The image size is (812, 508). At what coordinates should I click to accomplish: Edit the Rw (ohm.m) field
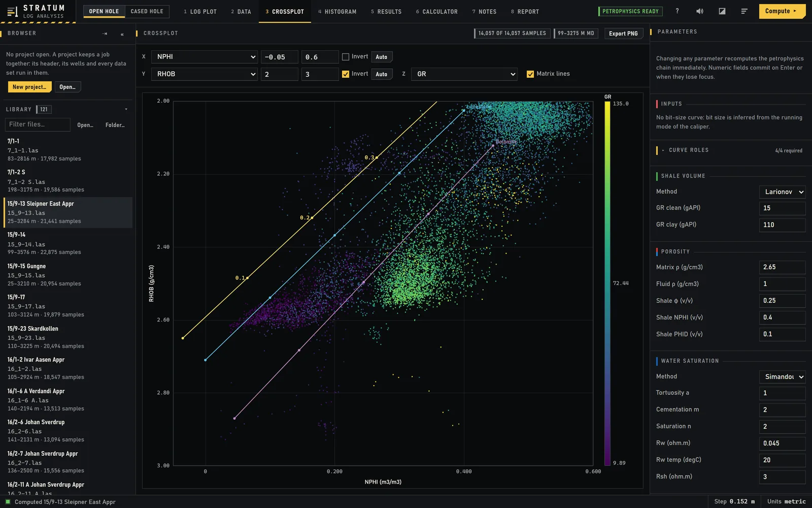[x=782, y=443]
